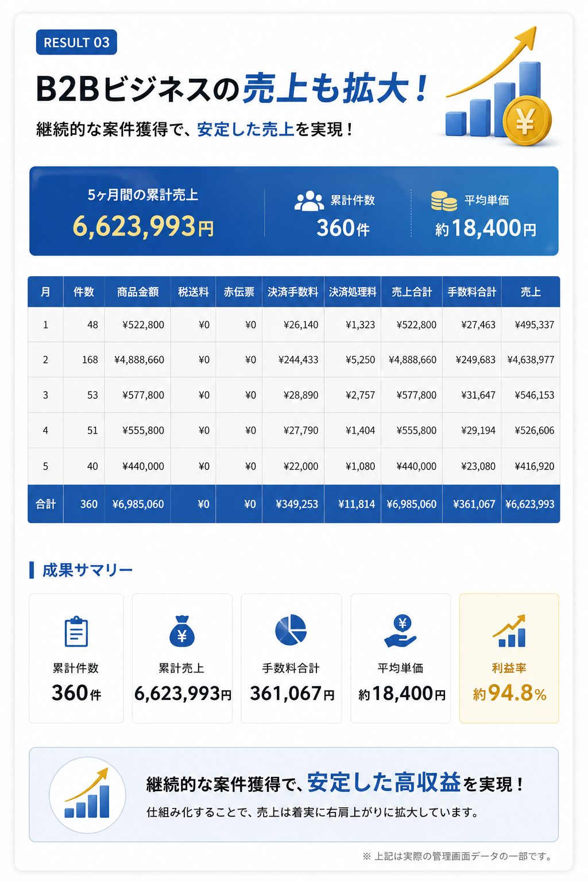Viewport: 588px width, 882px height.
Task: Select the 手数料合計 column header in table
Action: 472,292
